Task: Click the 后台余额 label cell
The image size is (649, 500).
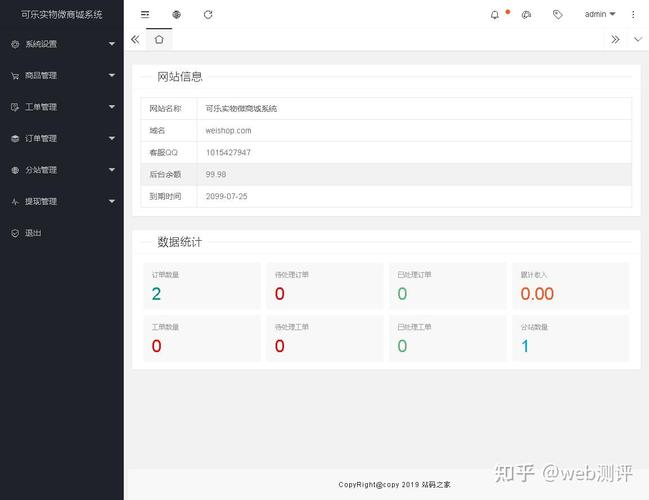Action: coord(169,174)
